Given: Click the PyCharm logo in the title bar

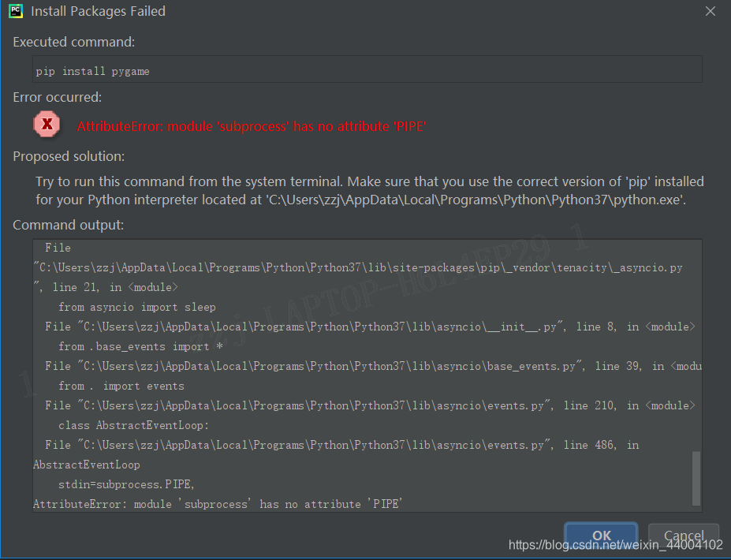Looking at the screenshot, I should coord(16,11).
